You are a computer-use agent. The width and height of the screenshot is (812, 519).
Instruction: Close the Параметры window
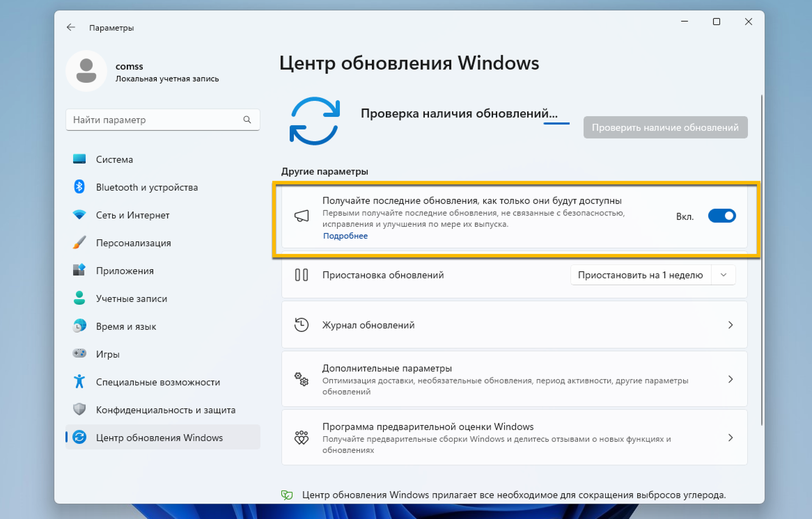(748, 22)
